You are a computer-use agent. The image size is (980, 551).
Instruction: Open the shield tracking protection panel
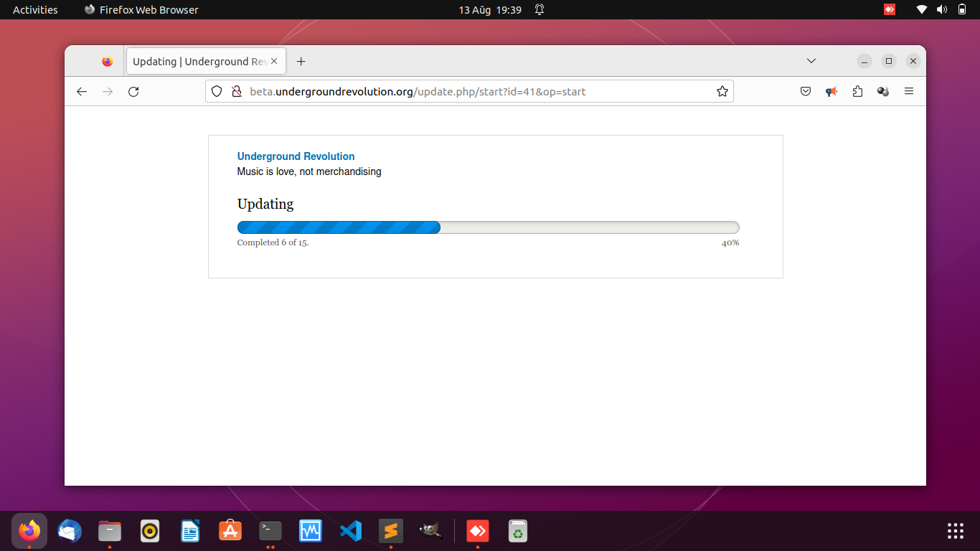coord(217,91)
